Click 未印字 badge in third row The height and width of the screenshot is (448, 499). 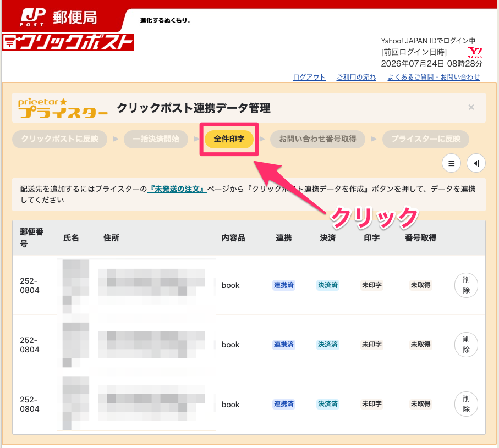(372, 404)
